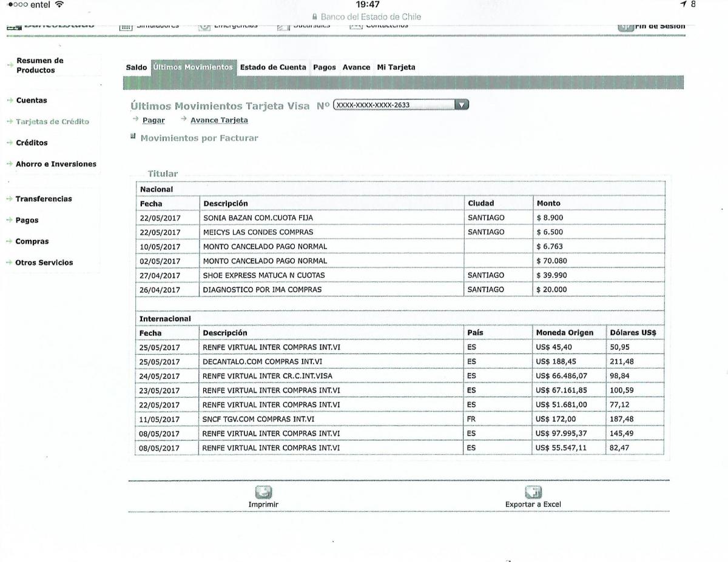Open Resumen de Productos in sidebar
This screenshot has width=728, height=562.
40,65
